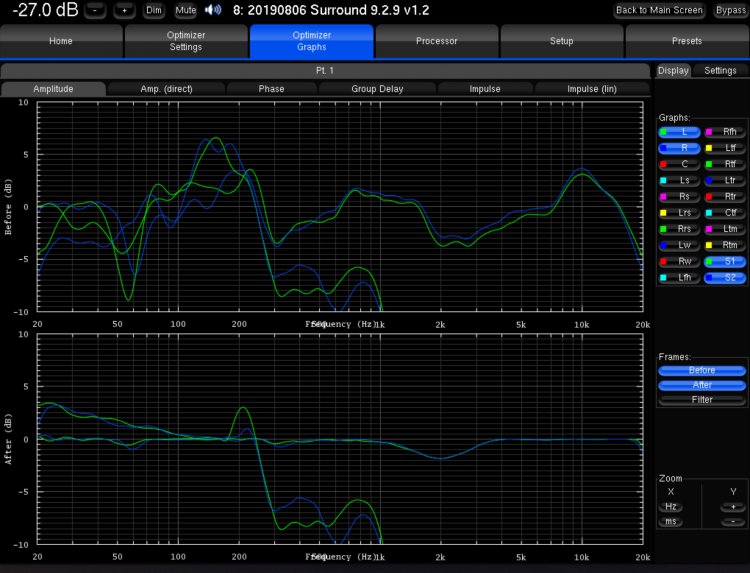Click the speaker volume icon

click(x=213, y=10)
